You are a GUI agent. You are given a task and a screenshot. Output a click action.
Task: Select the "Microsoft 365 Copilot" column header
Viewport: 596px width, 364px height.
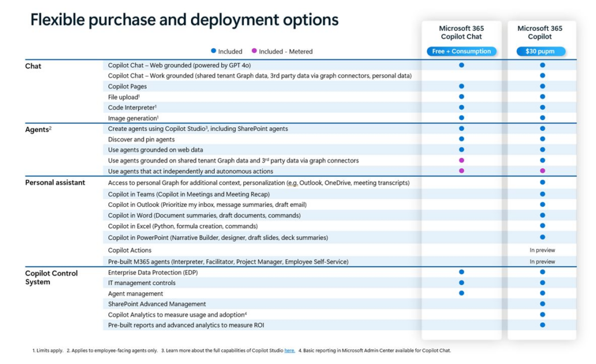pos(540,32)
